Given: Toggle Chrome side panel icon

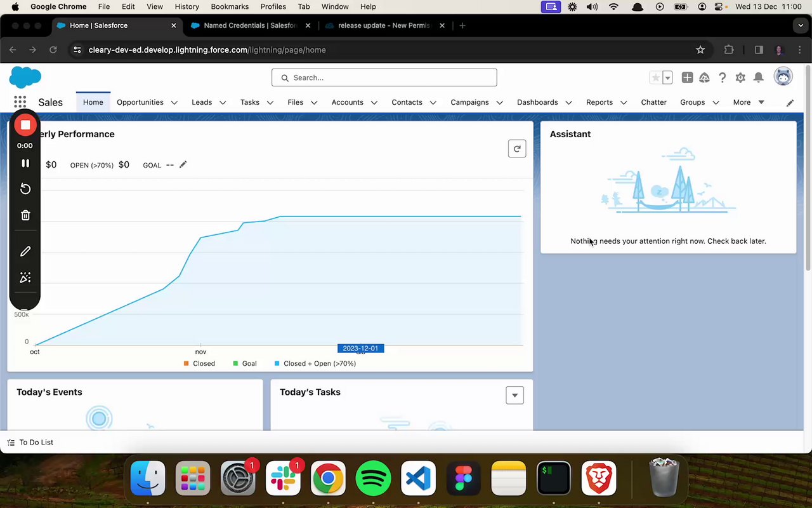Looking at the screenshot, I should (759, 50).
